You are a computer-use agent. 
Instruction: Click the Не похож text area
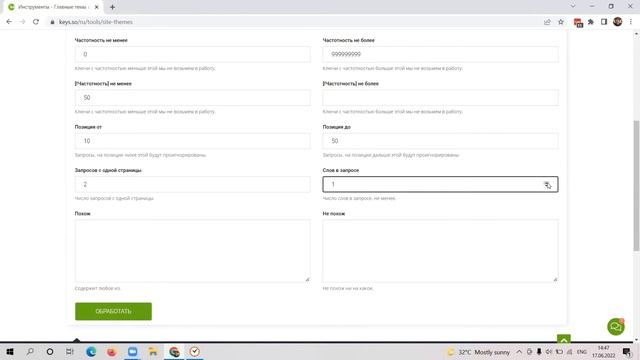(440, 251)
